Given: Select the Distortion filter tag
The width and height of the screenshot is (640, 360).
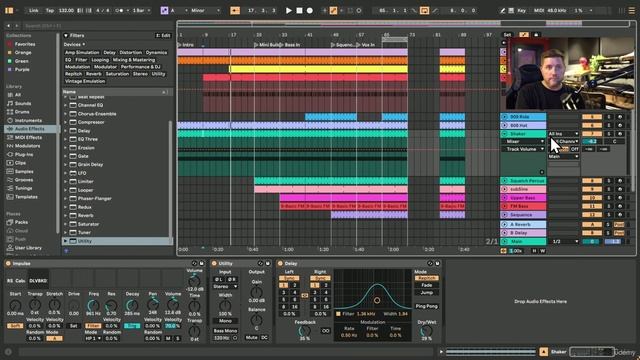Looking at the screenshot, I should pyautogui.click(x=131, y=53).
